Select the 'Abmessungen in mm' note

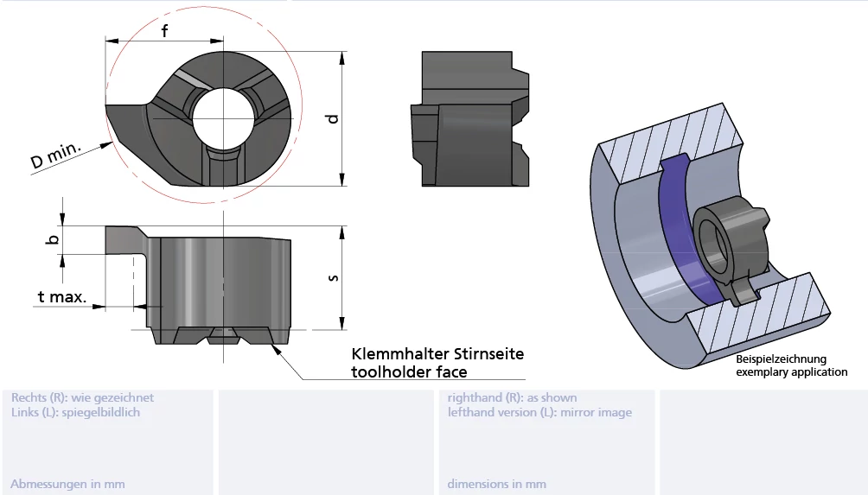tap(68, 484)
